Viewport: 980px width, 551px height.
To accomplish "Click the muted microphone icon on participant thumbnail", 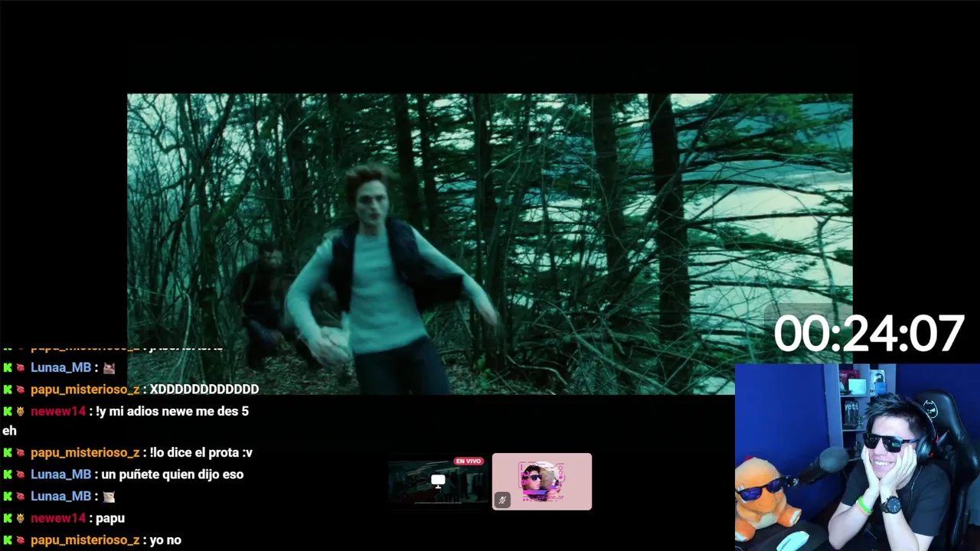I will click(x=502, y=500).
